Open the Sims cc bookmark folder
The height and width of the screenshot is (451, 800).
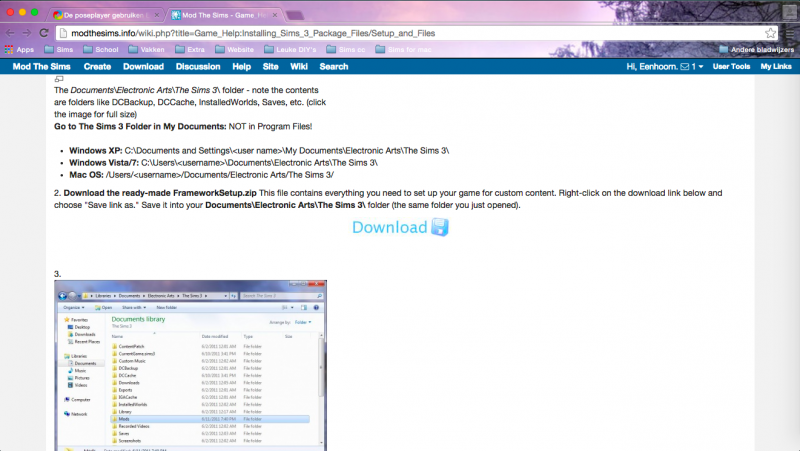click(345, 49)
